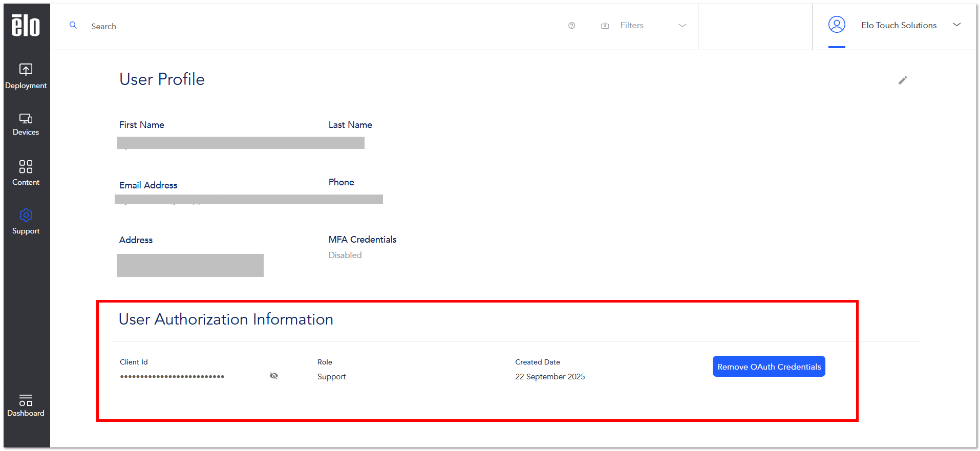Click the search magnifier icon
The height and width of the screenshot is (451, 980).
pos(73,25)
